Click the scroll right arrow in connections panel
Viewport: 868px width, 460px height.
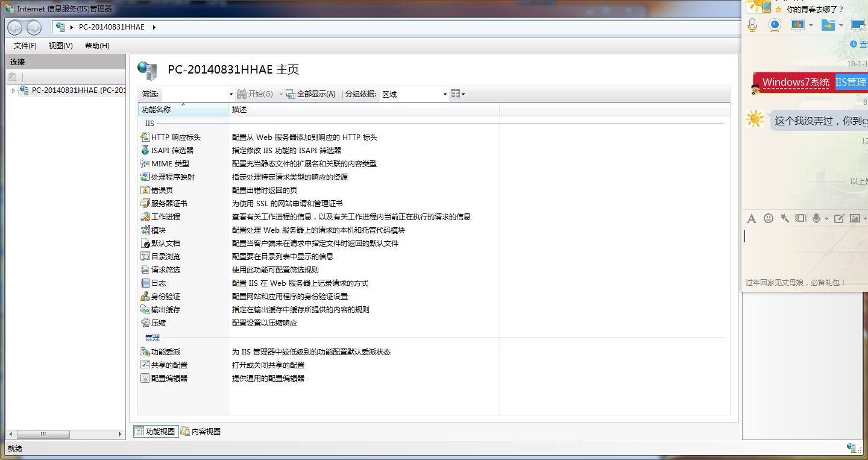(121, 434)
